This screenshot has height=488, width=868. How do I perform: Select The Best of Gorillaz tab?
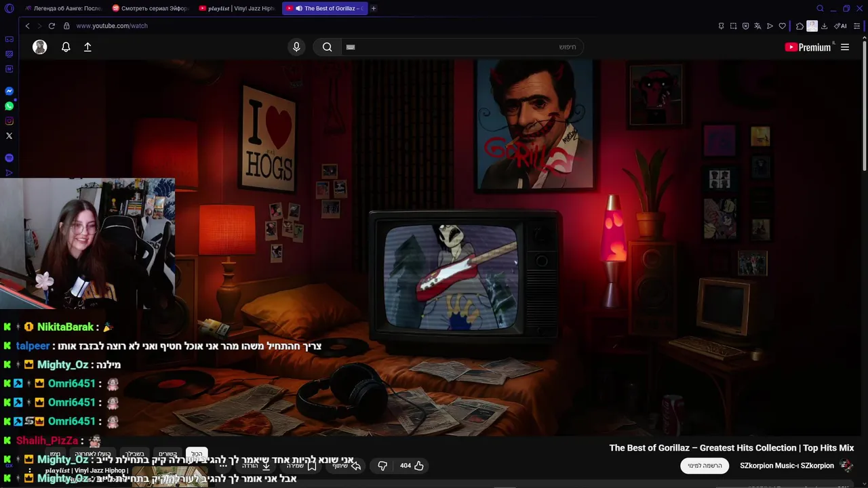[324, 8]
